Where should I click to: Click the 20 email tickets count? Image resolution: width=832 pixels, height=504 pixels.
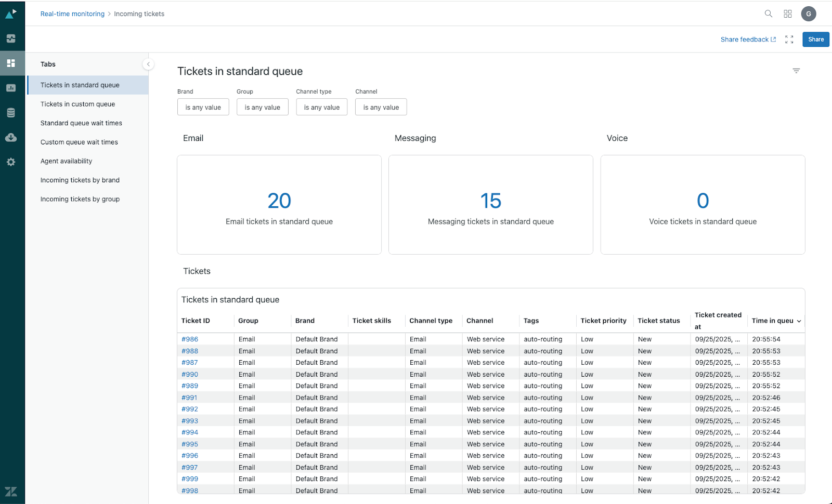click(279, 201)
